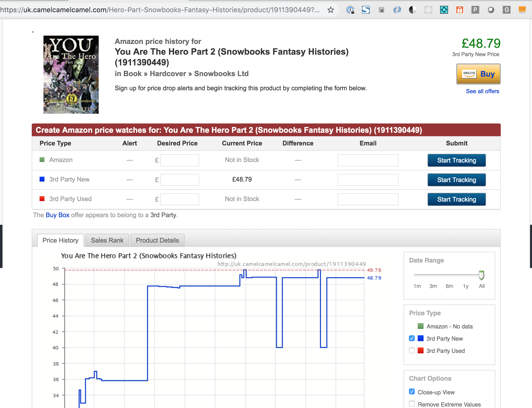Open the orange padlock extension icon
The width and height of the screenshot is (532, 408).
459,10
